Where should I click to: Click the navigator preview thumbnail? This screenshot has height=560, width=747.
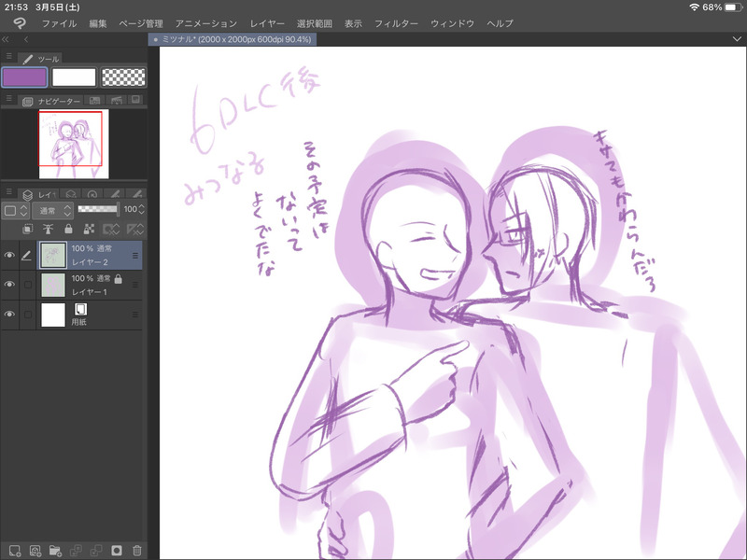(x=74, y=144)
